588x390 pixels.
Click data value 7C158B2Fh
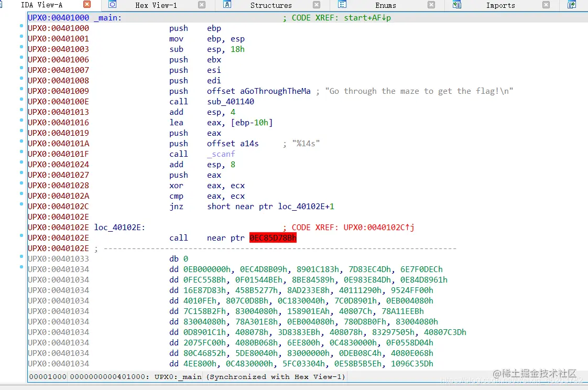coord(205,311)
